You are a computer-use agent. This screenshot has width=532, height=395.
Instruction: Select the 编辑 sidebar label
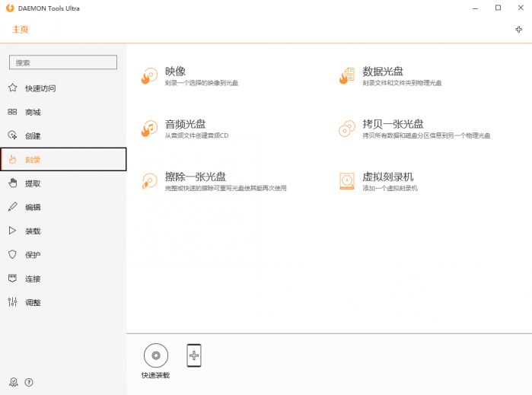pos(33,207)
